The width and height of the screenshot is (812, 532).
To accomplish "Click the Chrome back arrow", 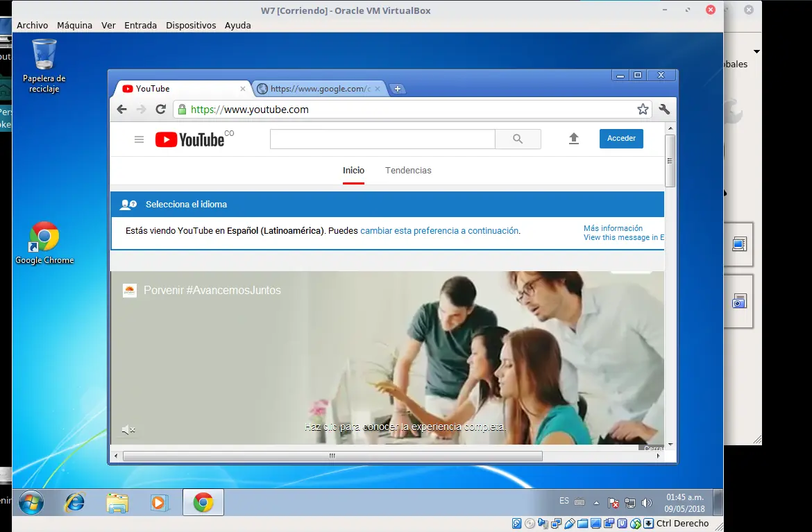I will [x=121, y=109].
